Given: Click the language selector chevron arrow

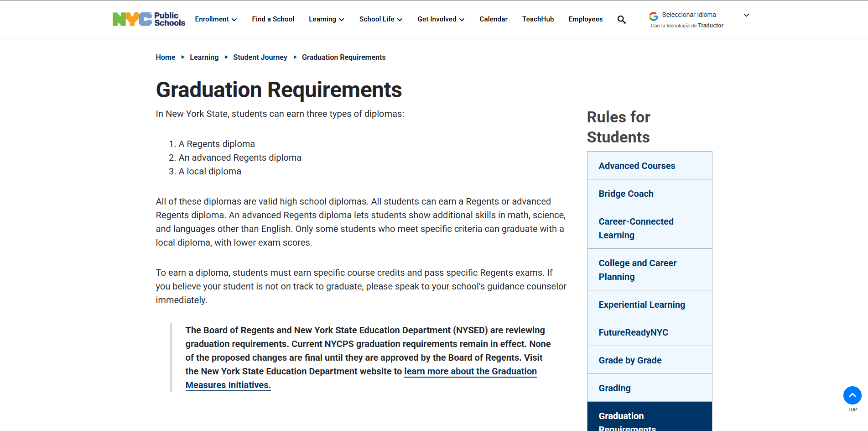Looking at the screenshot, I should 746,15.
